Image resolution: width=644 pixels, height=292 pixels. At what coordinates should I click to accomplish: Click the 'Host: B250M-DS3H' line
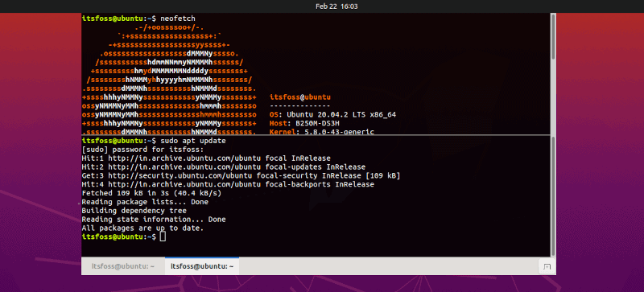304,123
